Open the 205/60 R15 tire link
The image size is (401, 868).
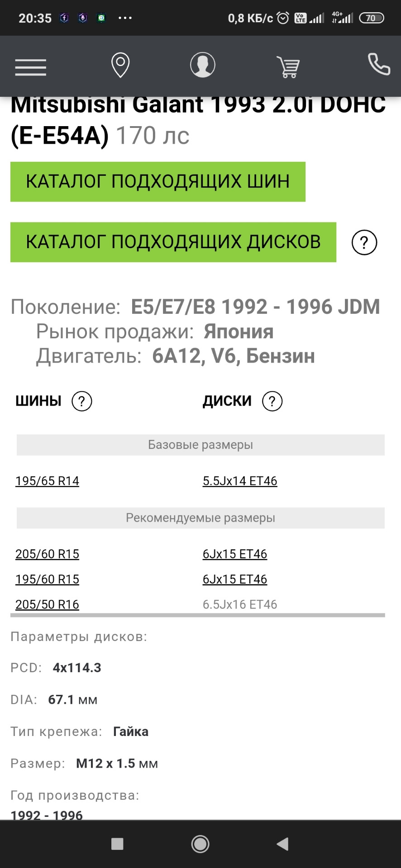coord(47,554)
